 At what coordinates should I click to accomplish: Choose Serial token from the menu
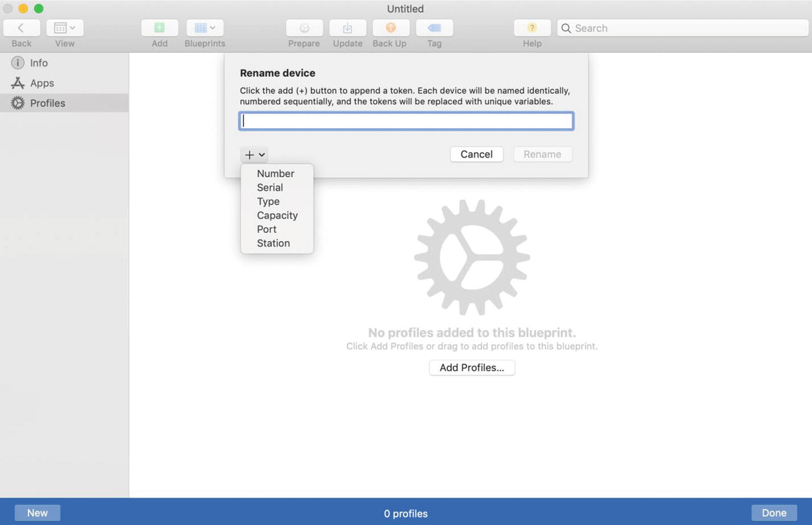point(277,187)
